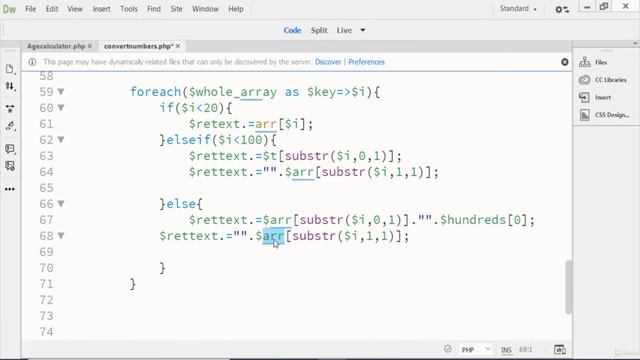Open the CC Libraries panel
Viewport: 640px width, 360px height.
pos(602,80)
